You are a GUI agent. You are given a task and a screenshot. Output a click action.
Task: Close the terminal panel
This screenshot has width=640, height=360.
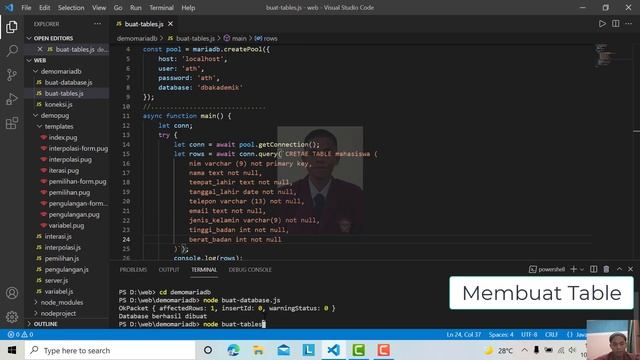pyautogui.click(x=630, y=269)
